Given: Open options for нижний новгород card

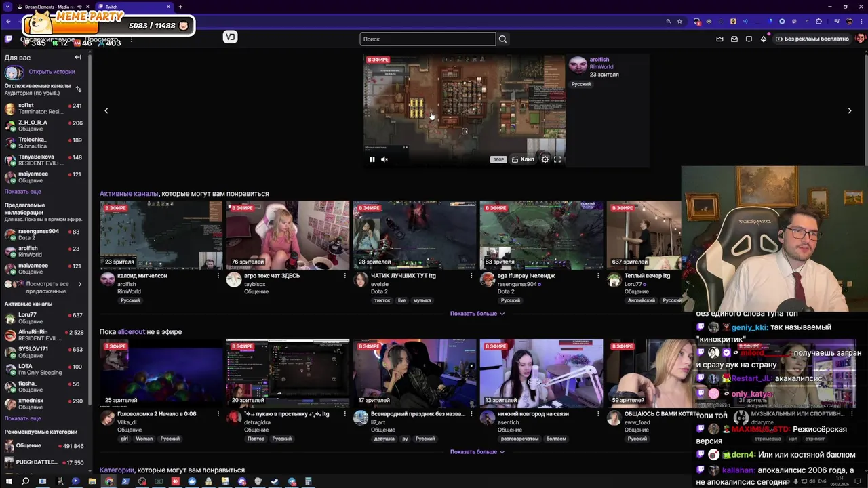Looking at the screenshot, I should [598, 413].
